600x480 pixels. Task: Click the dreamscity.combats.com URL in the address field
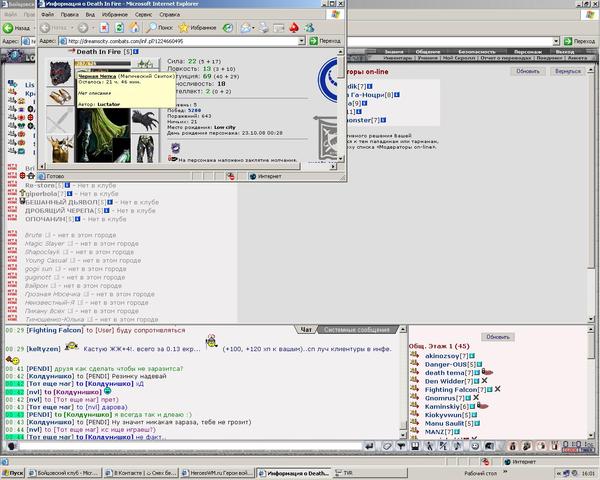tap(125, 41)
